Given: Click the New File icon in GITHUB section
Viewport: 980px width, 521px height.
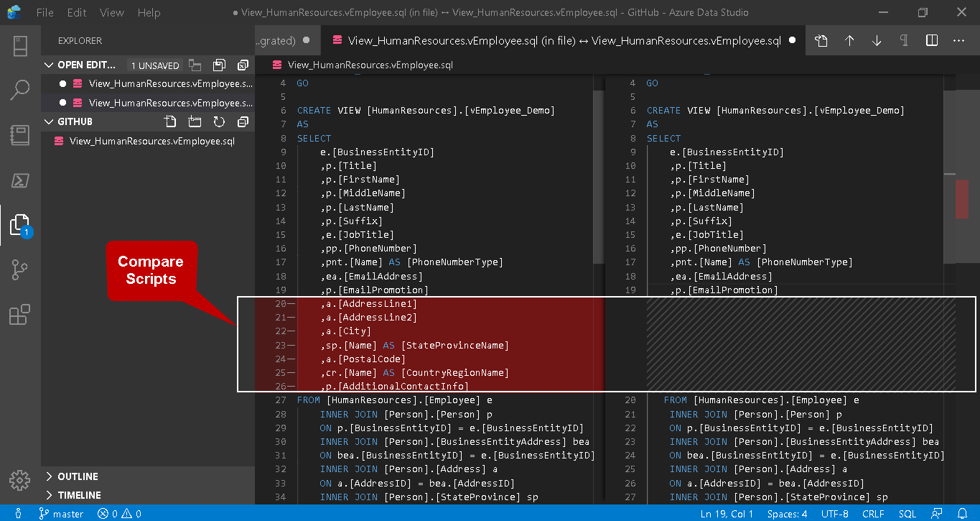Looking at the screenshot, I should [170, 121].
